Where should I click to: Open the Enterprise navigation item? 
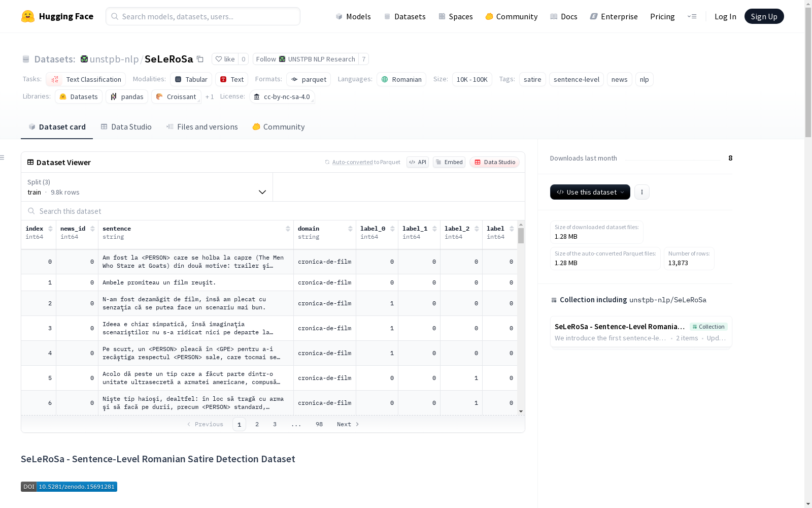tap(614, 16)
